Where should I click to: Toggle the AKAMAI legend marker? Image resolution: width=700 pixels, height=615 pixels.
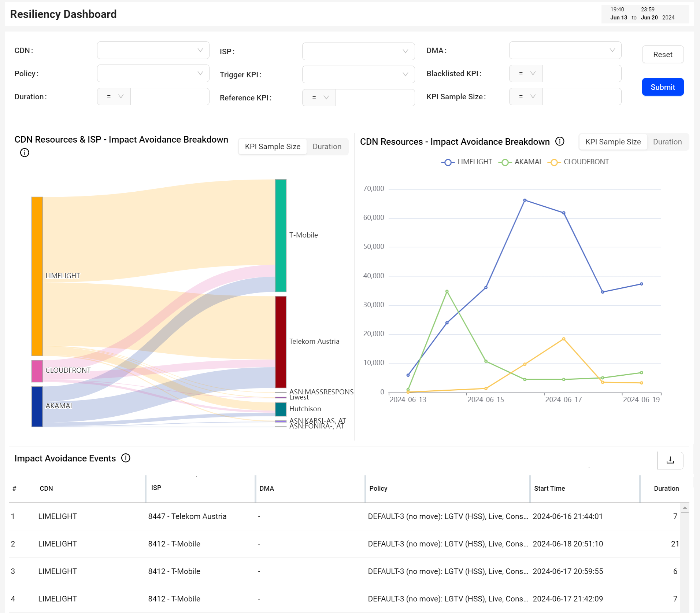click(505, 162)
